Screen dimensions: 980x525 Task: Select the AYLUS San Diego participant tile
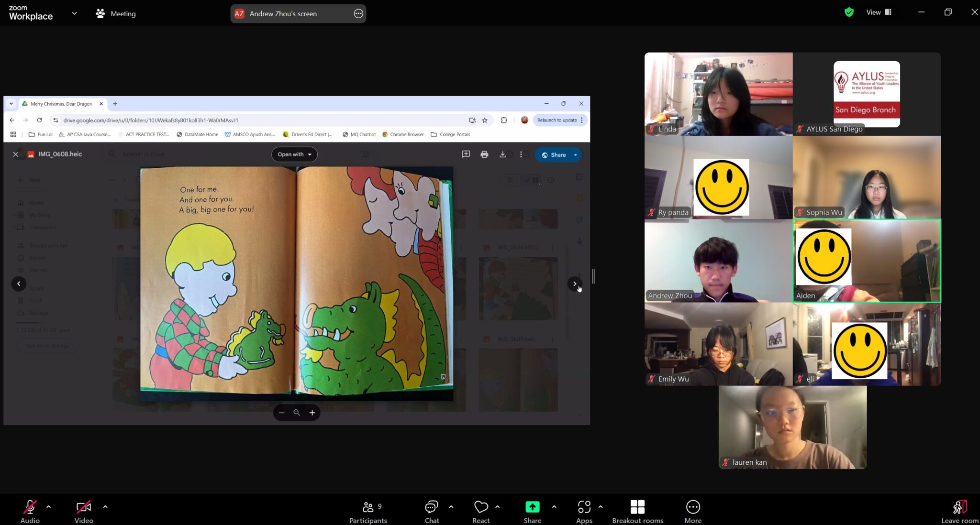click(x=867, y=94)
